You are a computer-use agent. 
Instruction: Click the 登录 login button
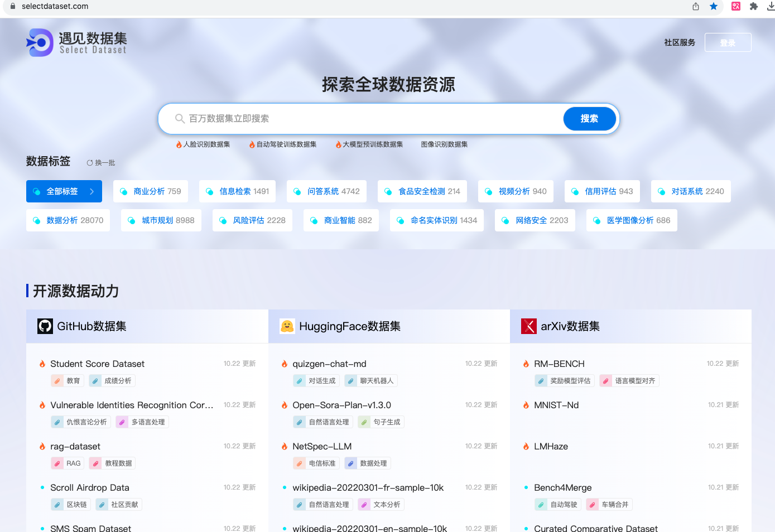728,42
